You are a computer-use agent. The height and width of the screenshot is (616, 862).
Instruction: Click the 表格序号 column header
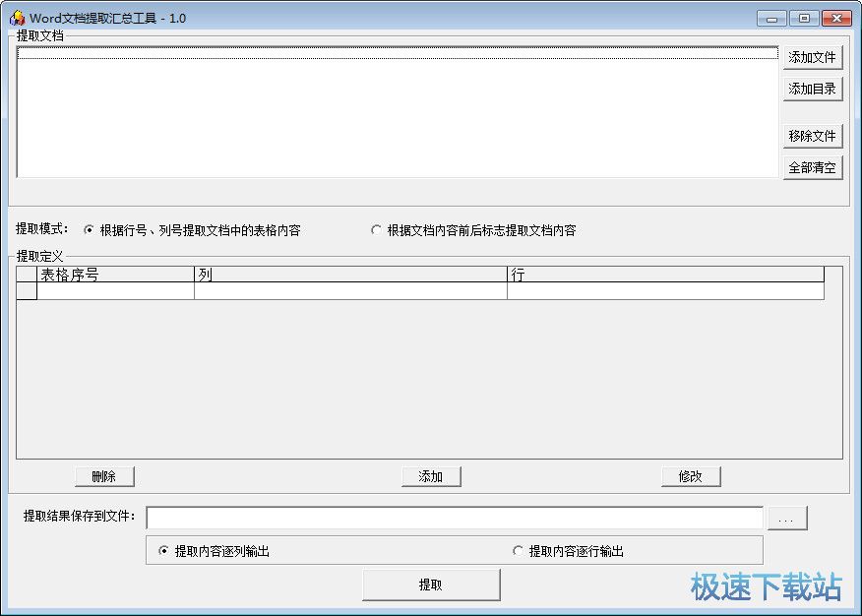115,275
